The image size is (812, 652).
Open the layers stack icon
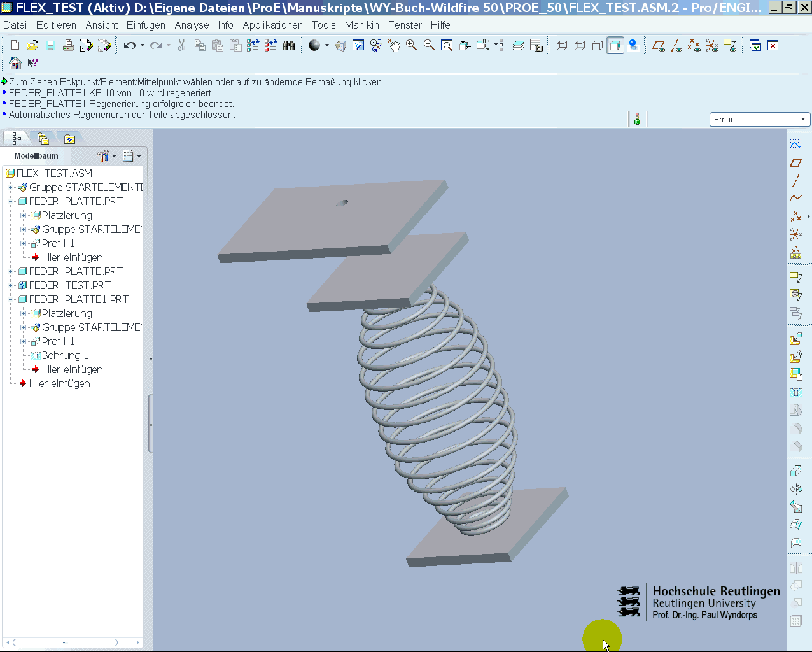tap(519, 46)
